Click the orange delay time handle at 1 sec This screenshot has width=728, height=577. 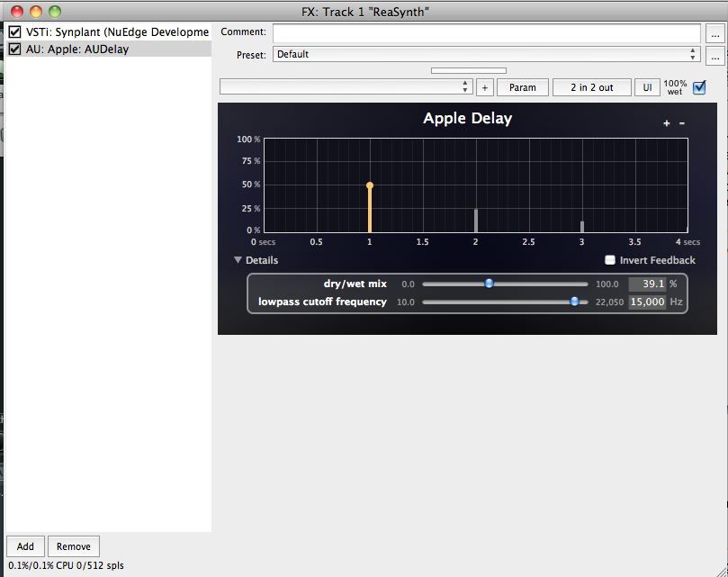[370, 185]
